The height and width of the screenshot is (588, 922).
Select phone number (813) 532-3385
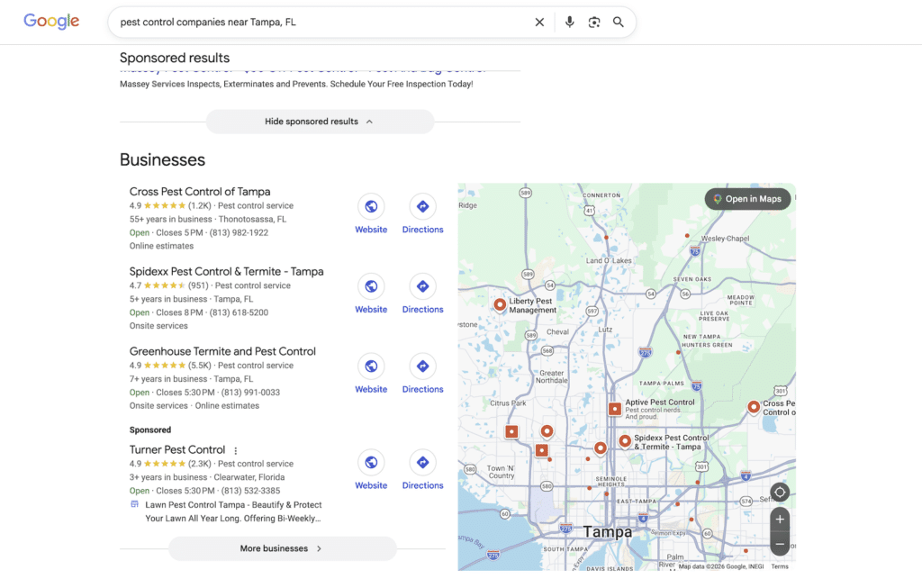[250, 491]
